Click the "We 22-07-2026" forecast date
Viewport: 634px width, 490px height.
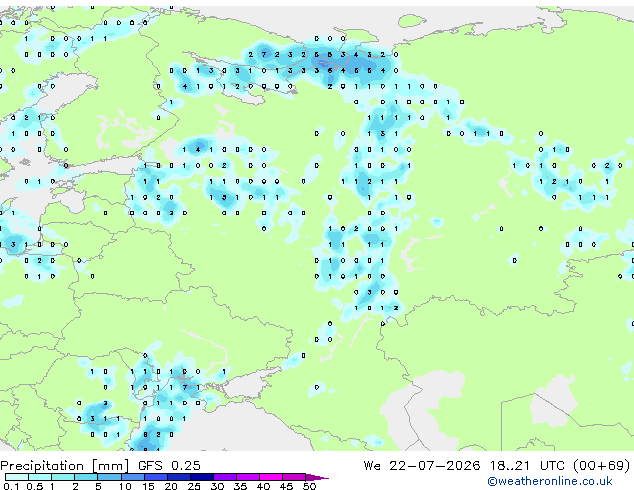click(422, 465)
